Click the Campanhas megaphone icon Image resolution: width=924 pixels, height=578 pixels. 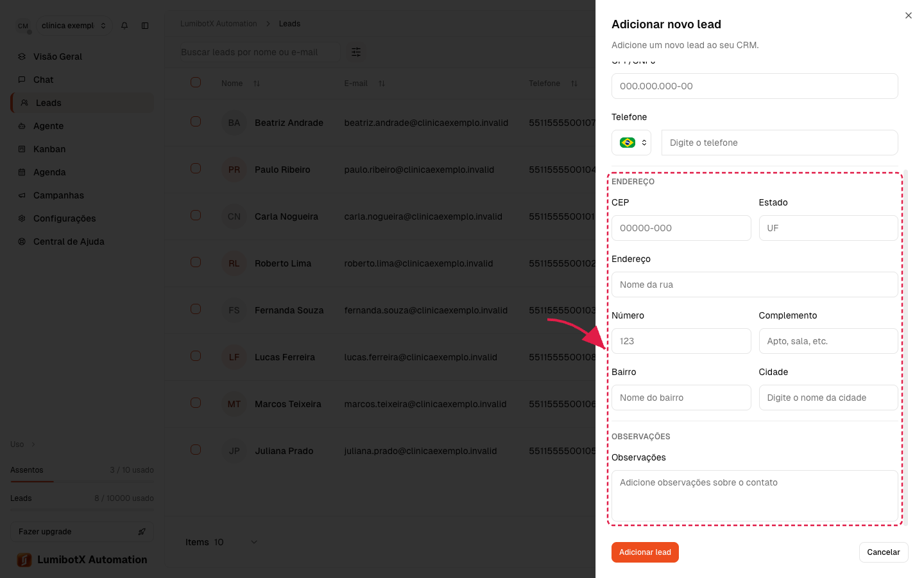(22, 195)
